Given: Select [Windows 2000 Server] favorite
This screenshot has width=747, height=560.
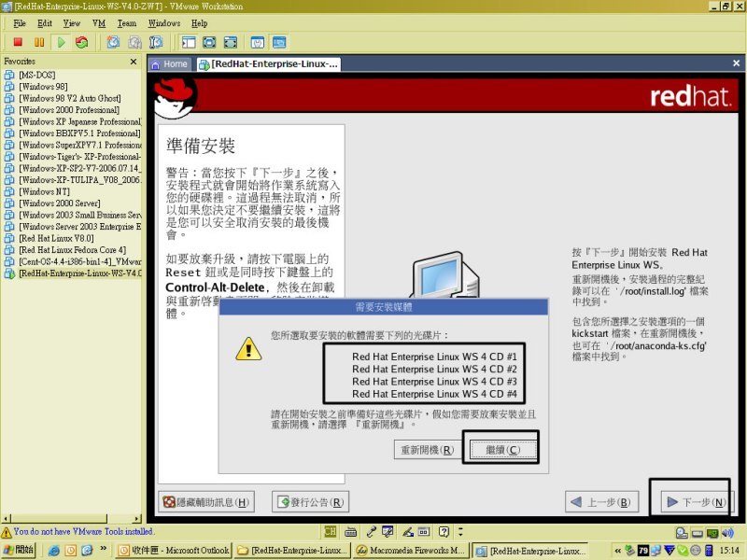Looking at the screenshot, I should click(60, 203).
